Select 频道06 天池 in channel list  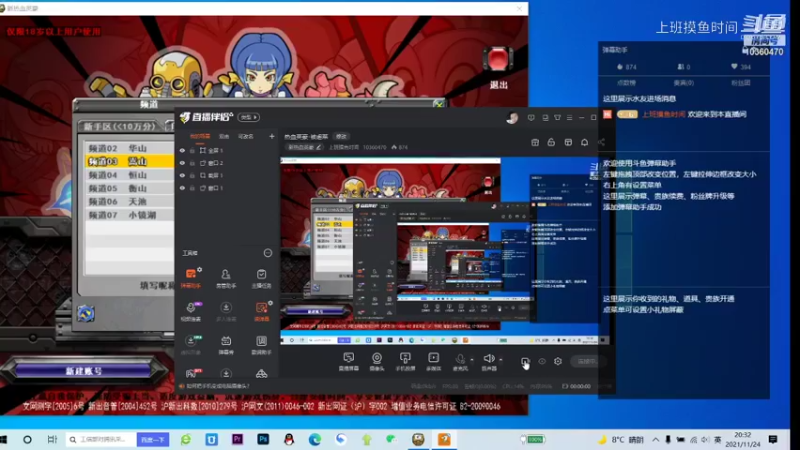[x=129, y=202]
